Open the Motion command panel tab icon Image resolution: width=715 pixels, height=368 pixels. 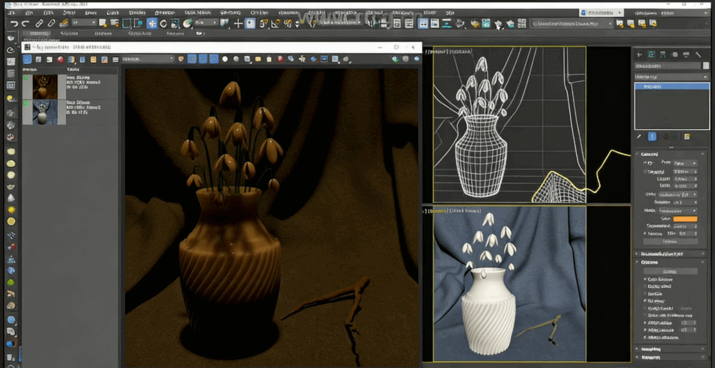click(x=675, y=55)
